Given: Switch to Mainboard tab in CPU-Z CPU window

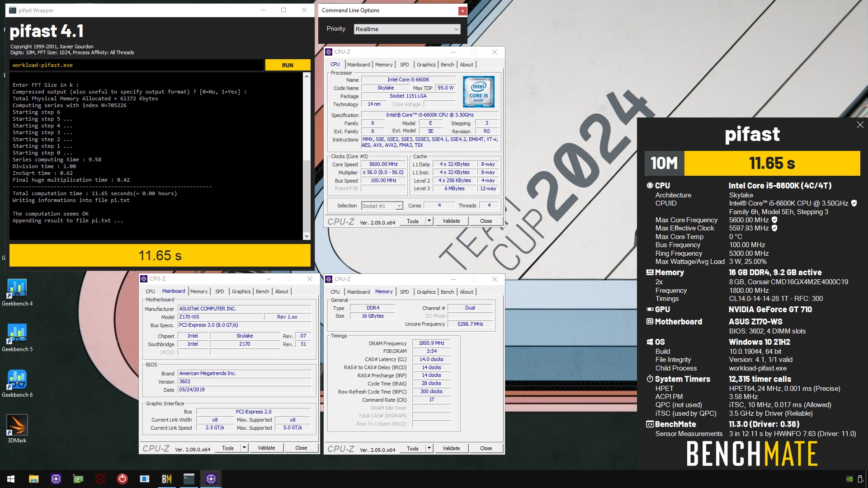Looking at the screenshot, I should click(359, 65).
